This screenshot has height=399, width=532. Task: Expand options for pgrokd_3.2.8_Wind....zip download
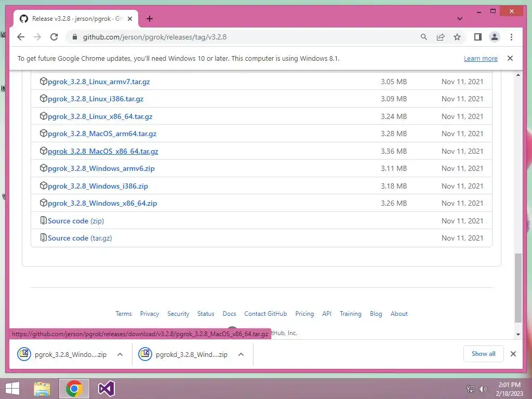[241, 354]
